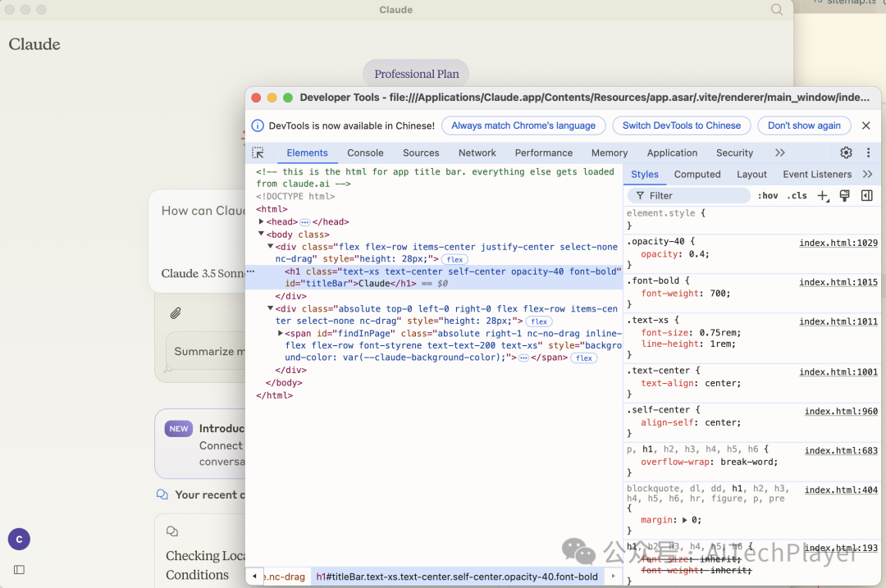Select the .nc-drag breadcrumb
The height and width of the screenshot is (588, 886).
click(285, 577)
